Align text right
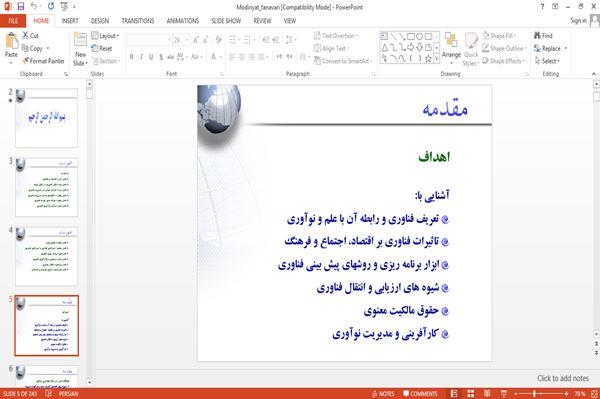Image resolution: width=600 pixels, height=399 pixels. (x=251, y=57)
